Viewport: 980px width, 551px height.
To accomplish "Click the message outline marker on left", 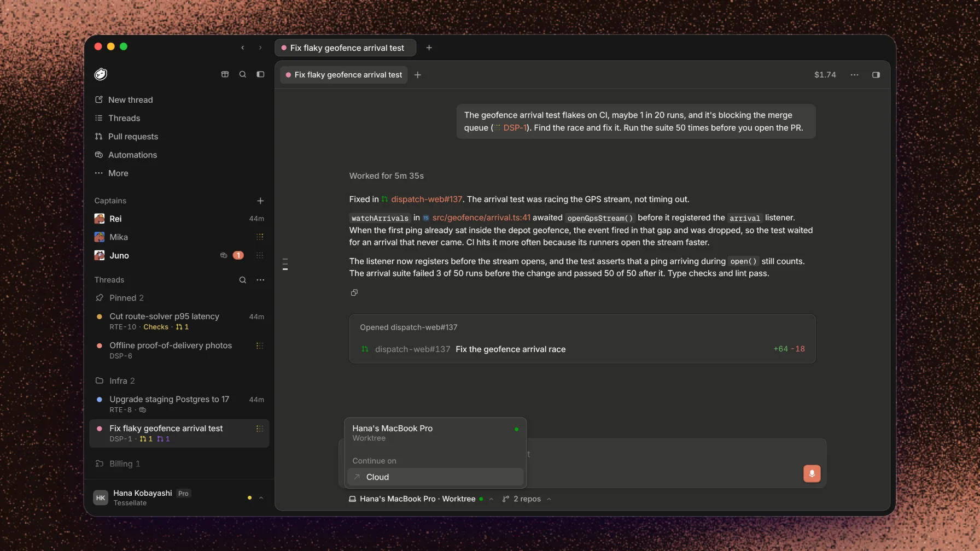I will (x=285, y=264).
